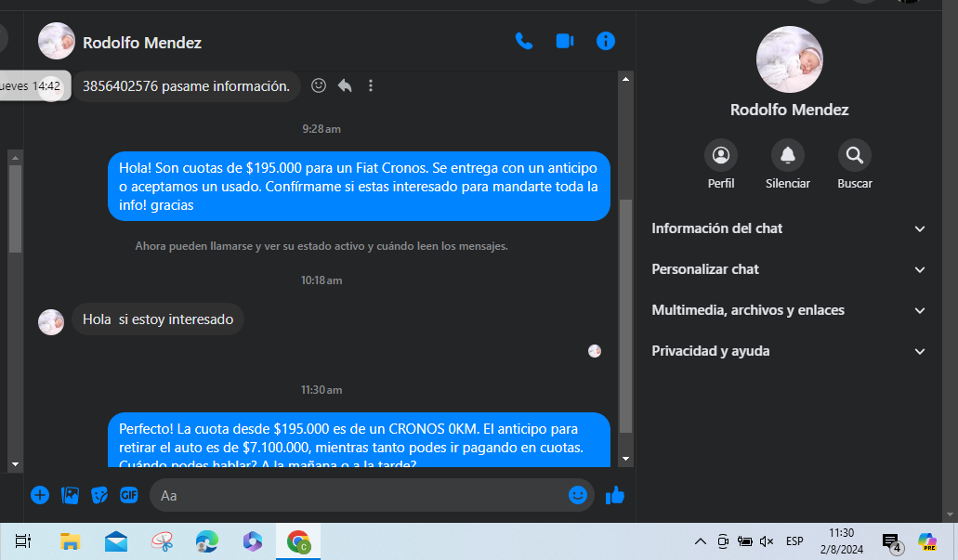Viewport: 958px width, 560px height.
Task: Click the chat list scrollbar thumb on left
Action: click(15, 208)
